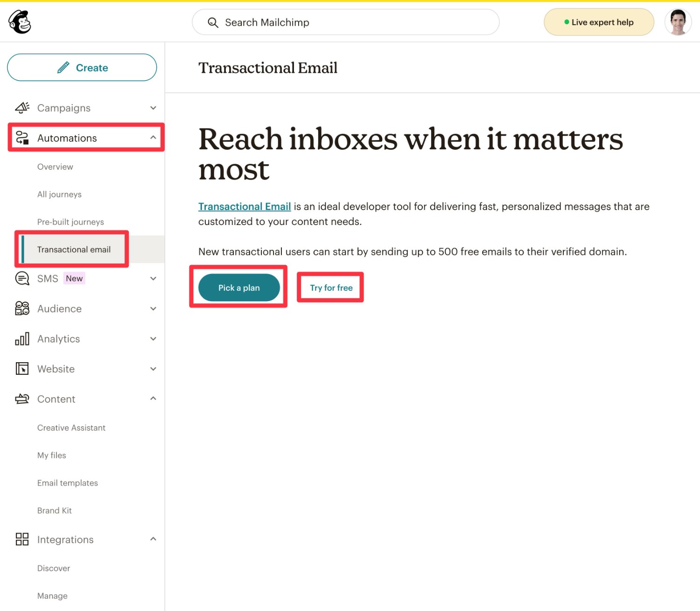Viewport: 700px width, 611px height.
Task: Expand the Campaigns chevron
Action: point(153,108)
